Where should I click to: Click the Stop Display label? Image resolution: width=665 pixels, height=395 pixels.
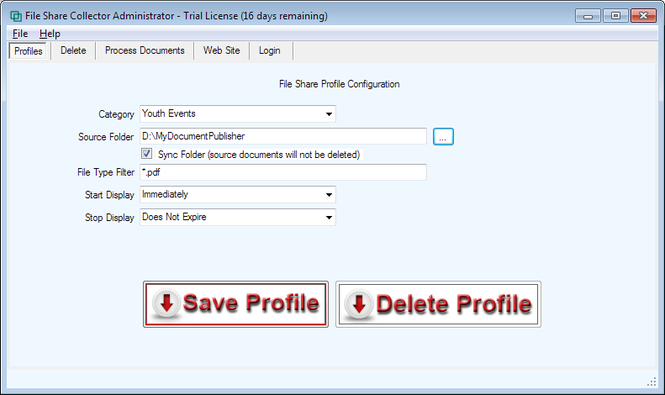[109, 217]
